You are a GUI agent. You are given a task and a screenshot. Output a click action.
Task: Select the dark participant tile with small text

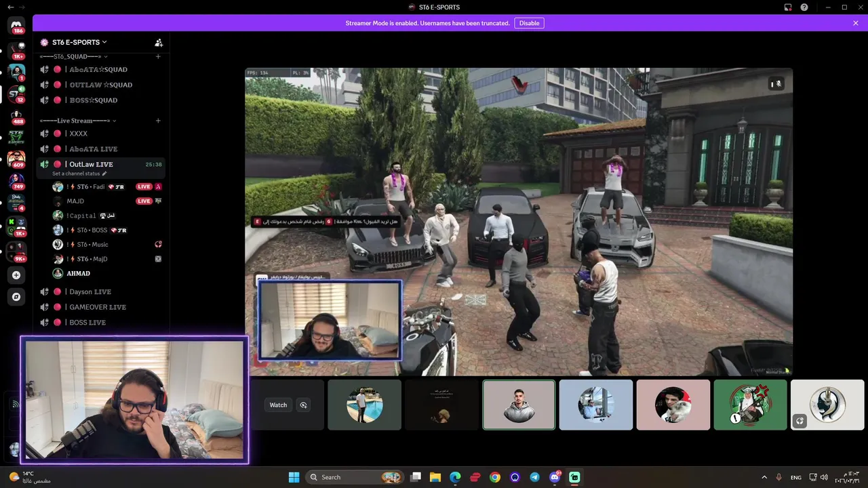pos(442,405)
